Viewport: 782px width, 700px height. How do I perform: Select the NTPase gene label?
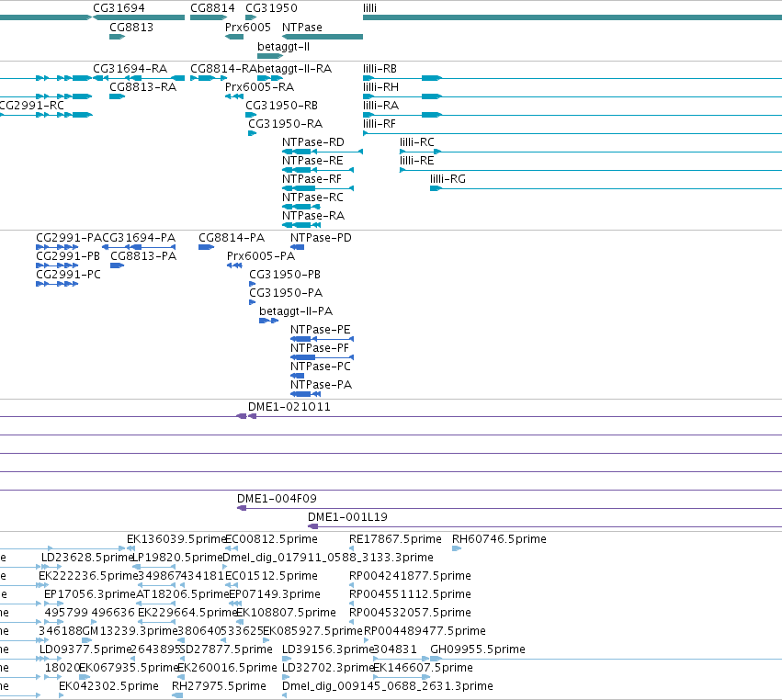pos(302,28)
